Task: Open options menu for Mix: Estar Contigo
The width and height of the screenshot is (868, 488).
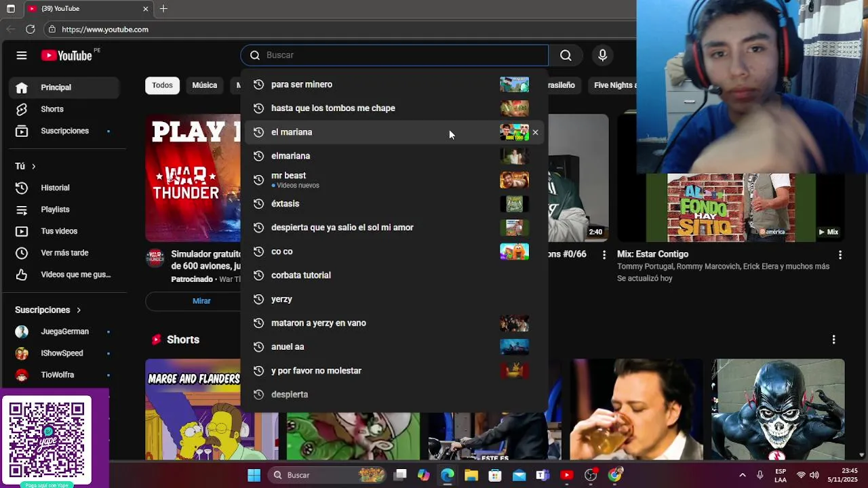Action: pos(840,255)
